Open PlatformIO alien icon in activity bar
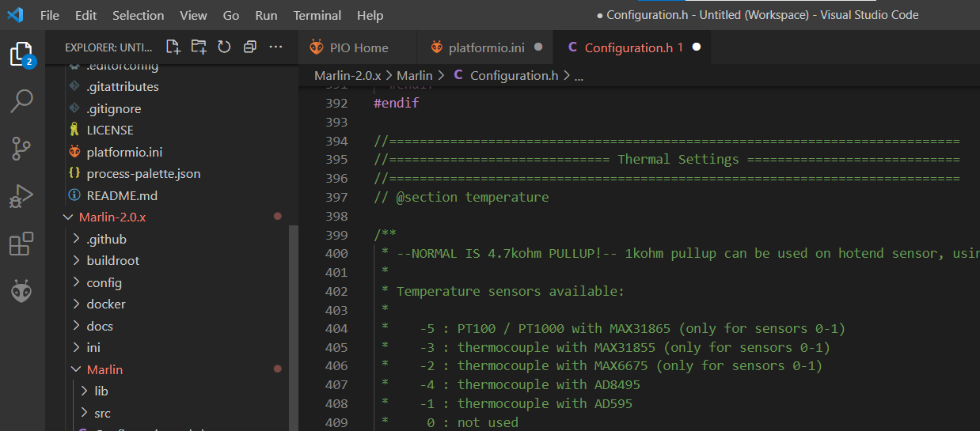This screenshot has width=980, height=431. coord(21,292)
